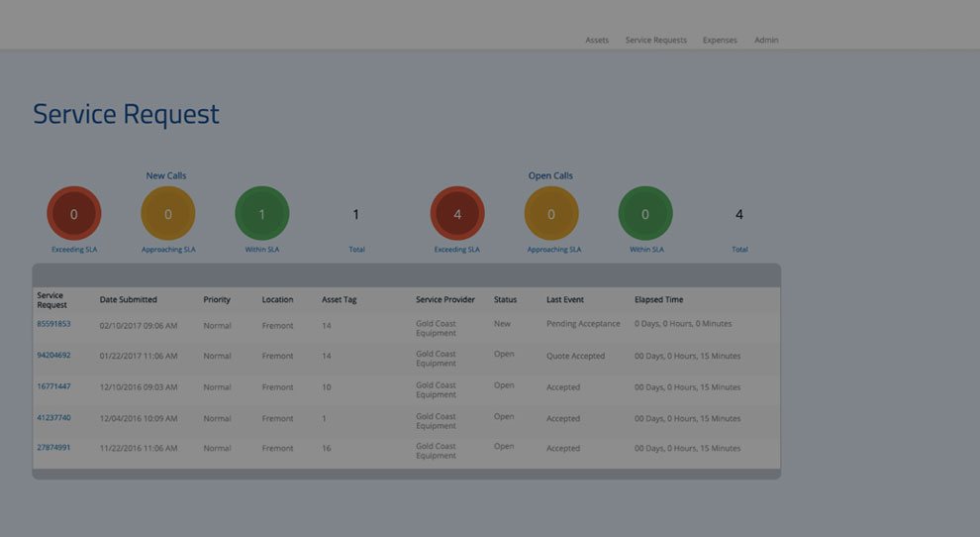Image resolution: width=980 pixels, height=537 pixels.
Task: Open service request 16771447
Action: click(53, 386)
